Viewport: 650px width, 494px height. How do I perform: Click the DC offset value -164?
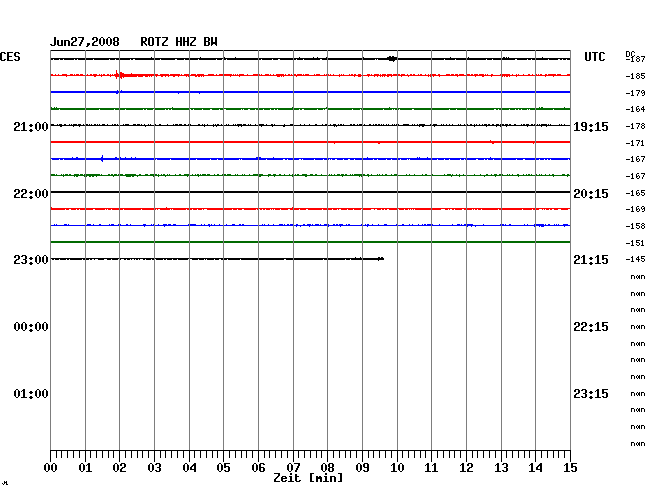point(635,109)
